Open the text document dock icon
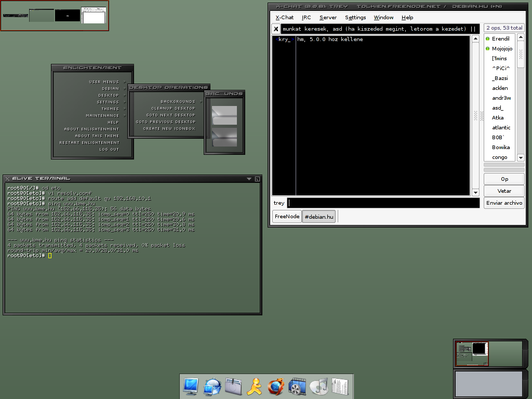 pyautogui.click(x=340, y=387)
